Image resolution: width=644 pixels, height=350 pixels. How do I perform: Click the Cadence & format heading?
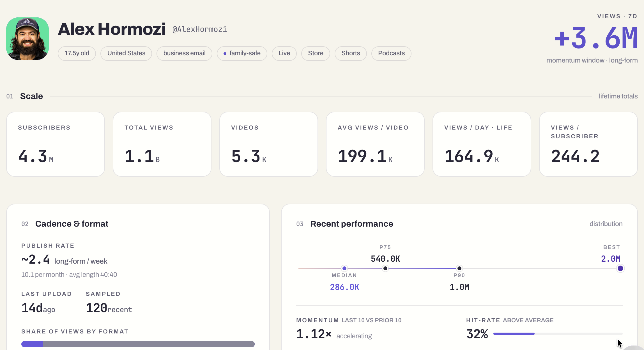[x=72, y=224]
